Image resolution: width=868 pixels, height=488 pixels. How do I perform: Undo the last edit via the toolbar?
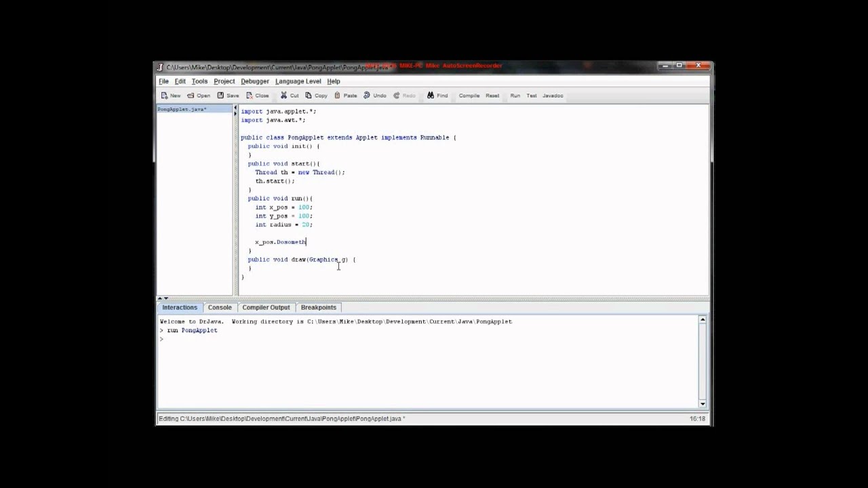[375, 96]
